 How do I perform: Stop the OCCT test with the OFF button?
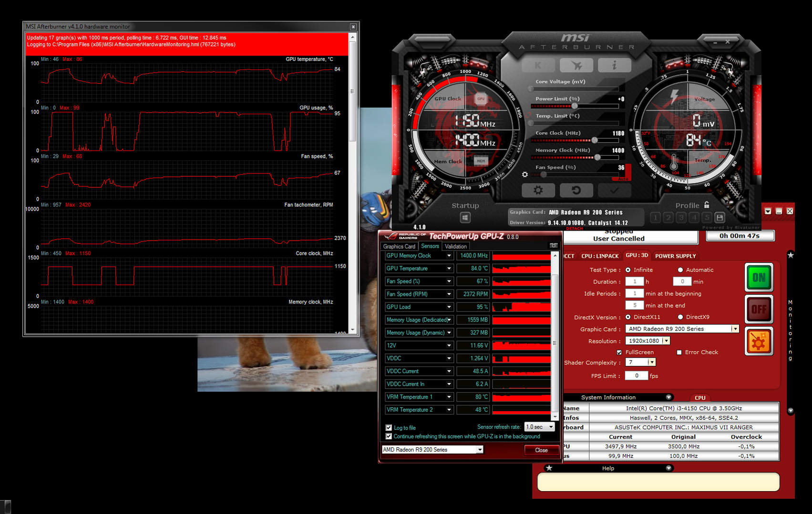(759, 309)
